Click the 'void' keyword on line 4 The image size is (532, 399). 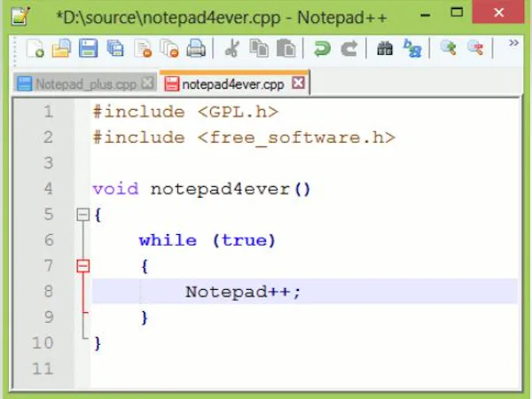pos(115,189)
